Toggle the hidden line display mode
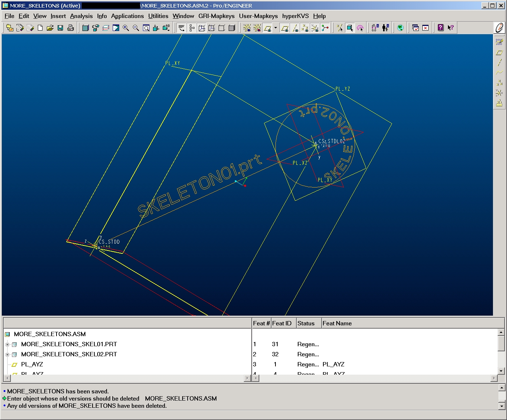 click(x=212, y=28)
